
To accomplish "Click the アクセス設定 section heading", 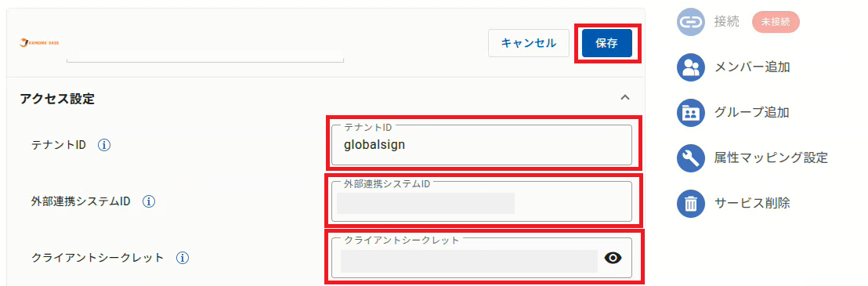I will click(x=57, y=99).
